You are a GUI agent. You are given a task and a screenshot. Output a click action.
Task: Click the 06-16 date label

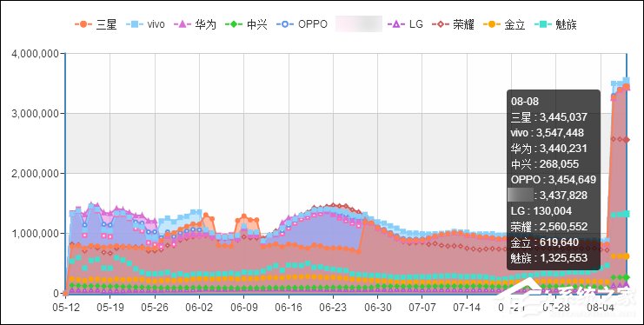(x=289, y=308)
